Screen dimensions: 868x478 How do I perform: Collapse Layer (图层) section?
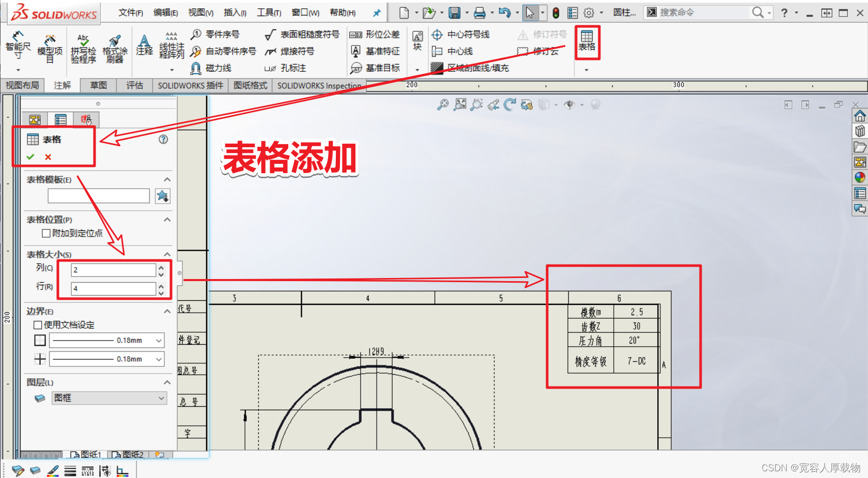(x=167, y=382)
